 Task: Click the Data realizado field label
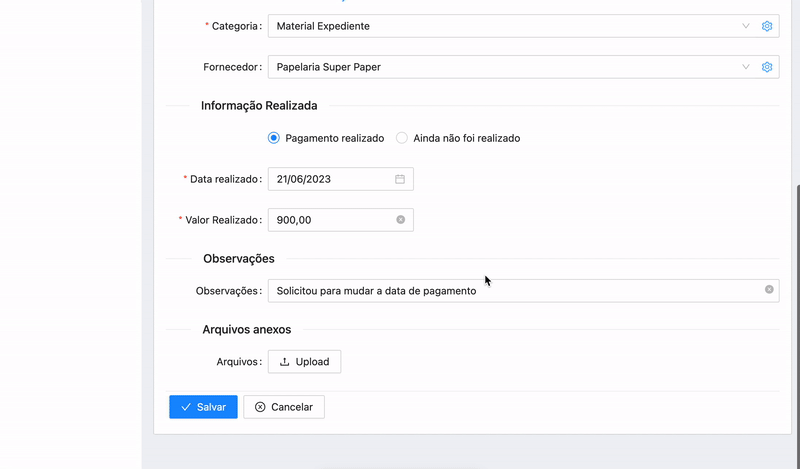tap(226, 179)
